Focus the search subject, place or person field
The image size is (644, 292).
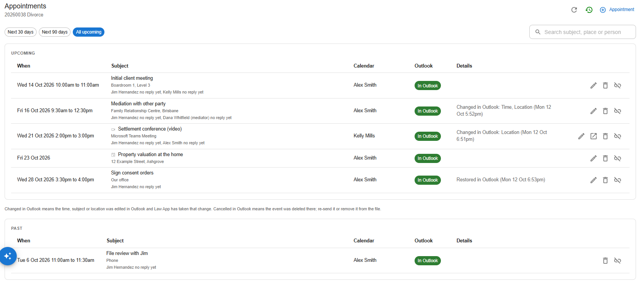(x=582, y=32)
